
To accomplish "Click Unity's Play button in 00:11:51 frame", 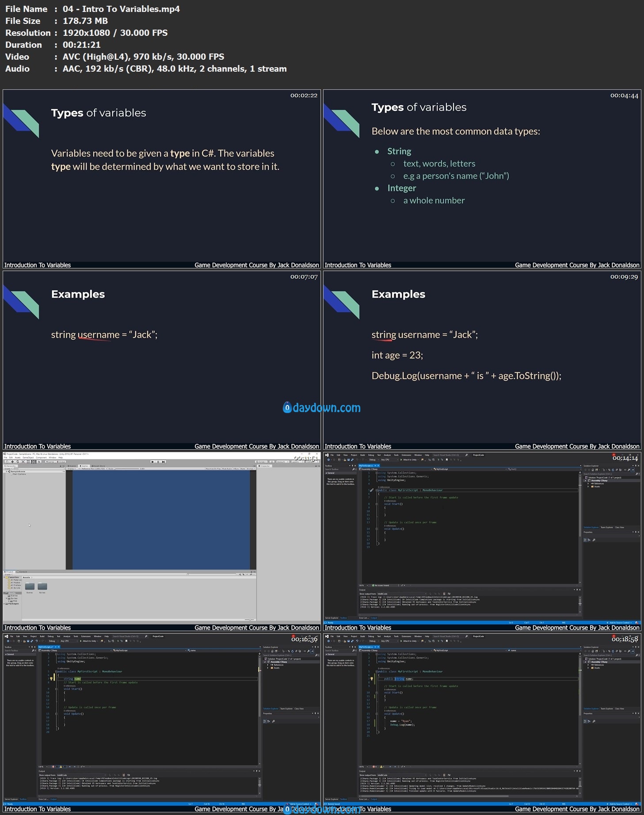I will [x=152, y=462].
